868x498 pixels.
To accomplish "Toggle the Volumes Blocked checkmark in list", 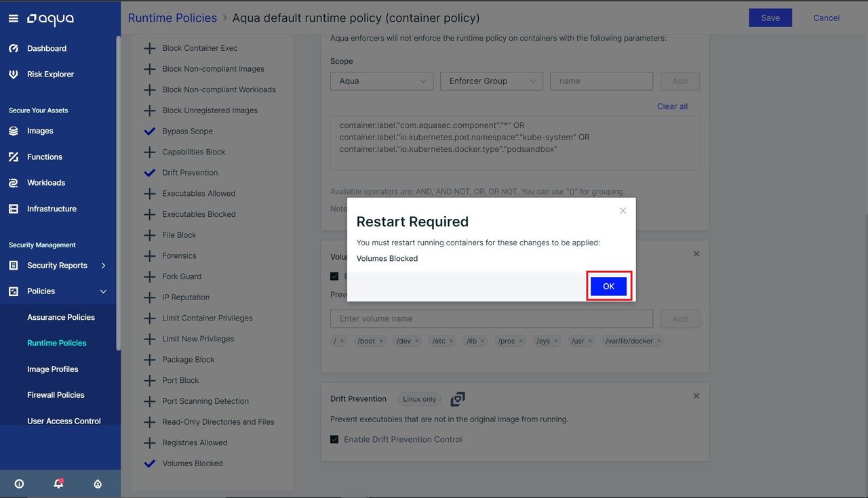I will (x=150, y=463).
